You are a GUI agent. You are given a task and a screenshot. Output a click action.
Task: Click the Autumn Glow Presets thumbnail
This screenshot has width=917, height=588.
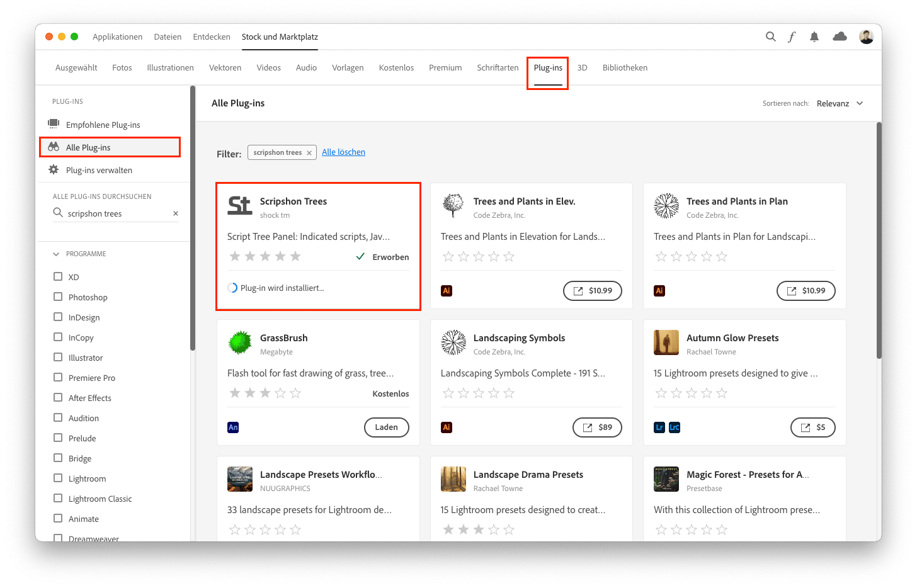666,342
